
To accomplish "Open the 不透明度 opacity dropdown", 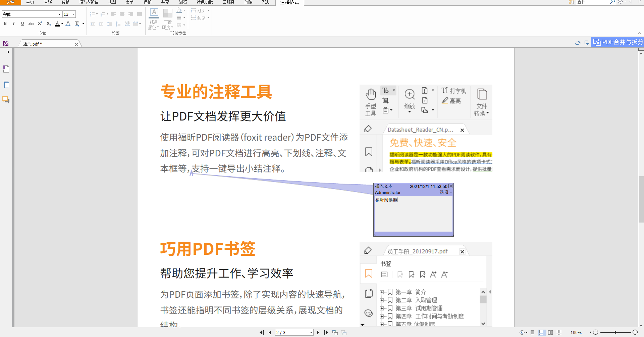I will point(168,19).
